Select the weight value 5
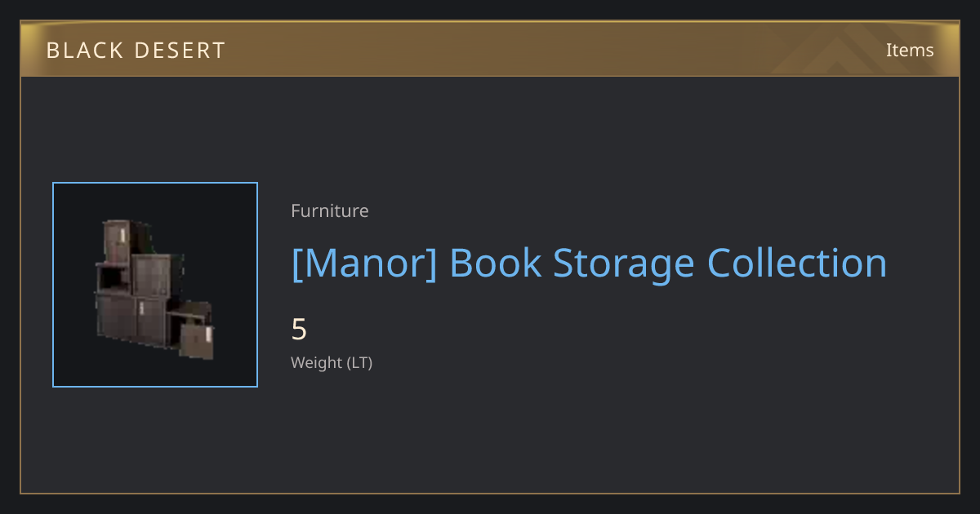 [299, 330]
